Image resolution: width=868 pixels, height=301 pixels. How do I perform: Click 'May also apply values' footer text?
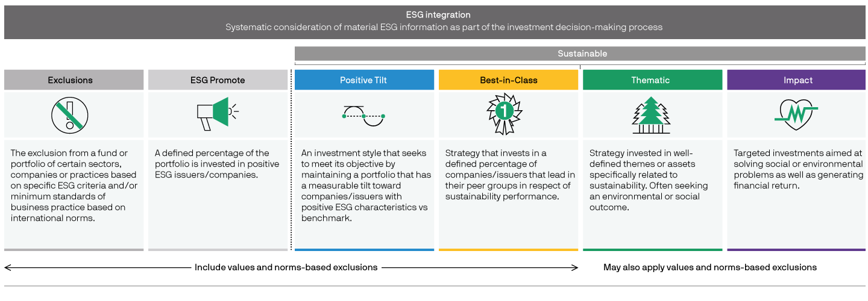click(x=710, y=267)
